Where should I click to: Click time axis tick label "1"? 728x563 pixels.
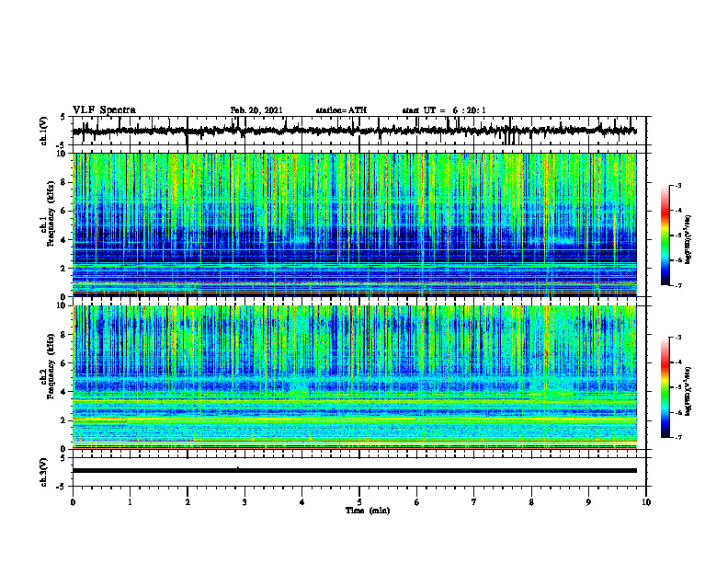click(x=130, y=502)
